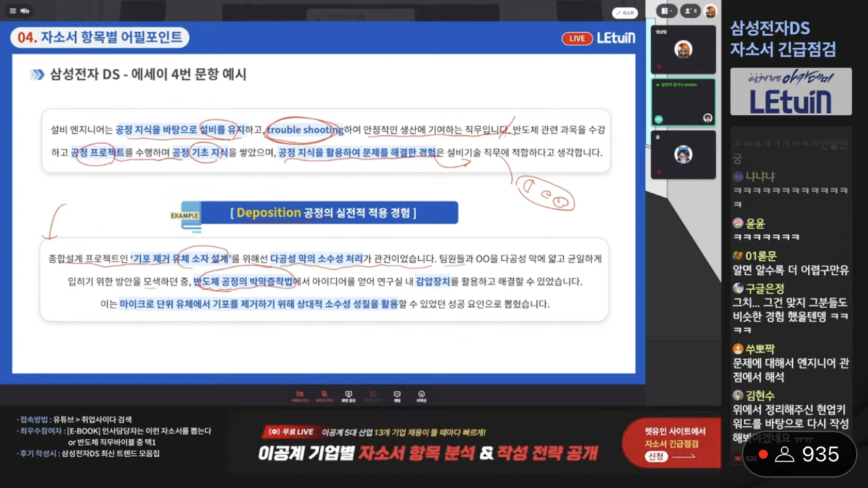Turn on the microphone (마이크 켜기)
The height and width of the screenshot is (488, 868).
(x=324, y=396)
